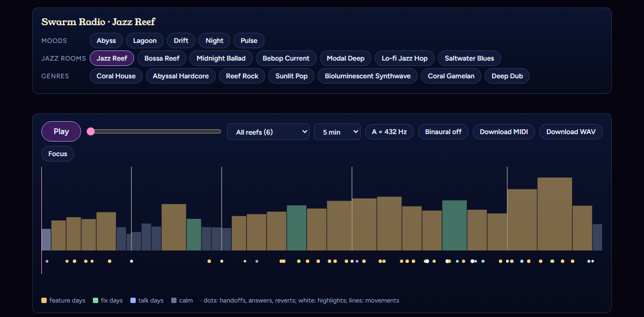
Task: Activate the Pulse mood
Action: point(249,41)
